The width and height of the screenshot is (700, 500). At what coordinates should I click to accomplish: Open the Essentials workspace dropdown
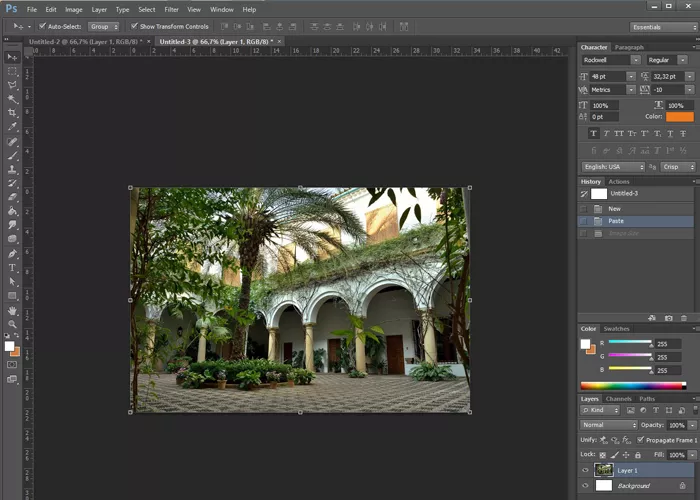coord(664,27)
